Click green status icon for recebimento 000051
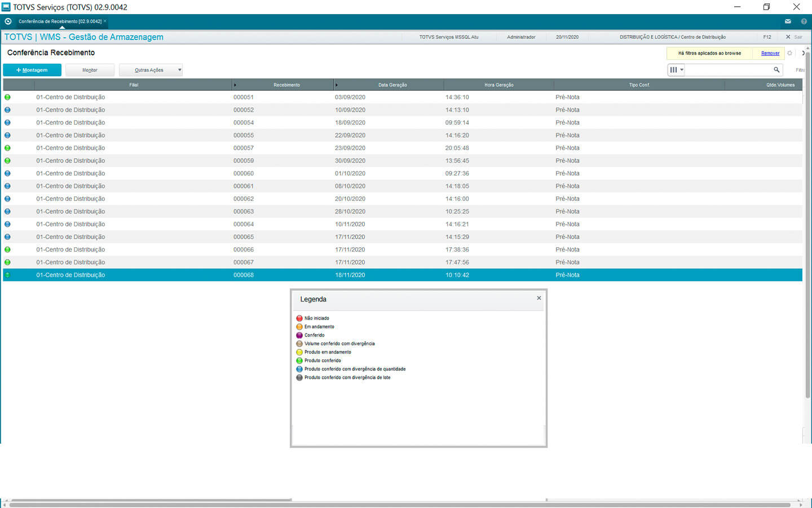Image resolution: width=812 pixels, height=508 pixels. (x=7, y=97)
